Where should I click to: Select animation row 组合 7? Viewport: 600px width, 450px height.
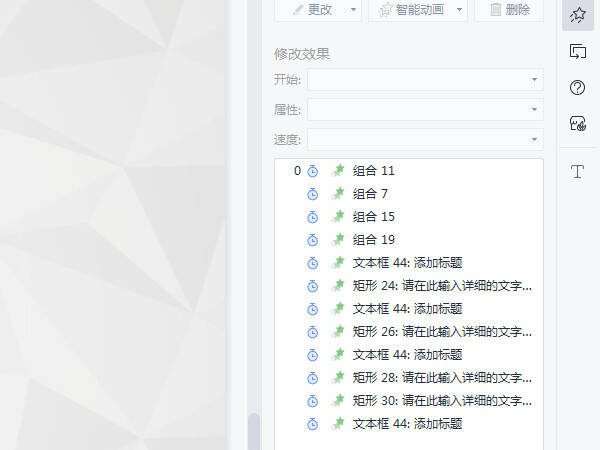click(x=409, y=194)
